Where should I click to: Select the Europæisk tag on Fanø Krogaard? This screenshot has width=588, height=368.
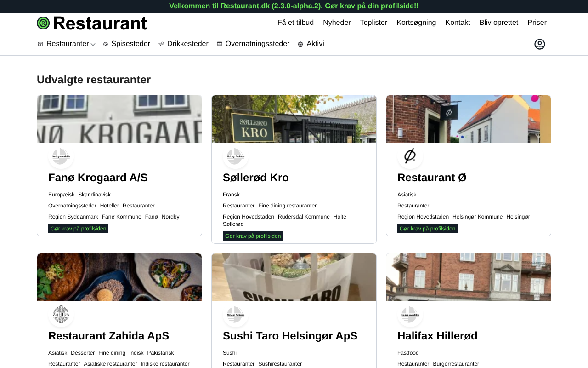(61, 195)
